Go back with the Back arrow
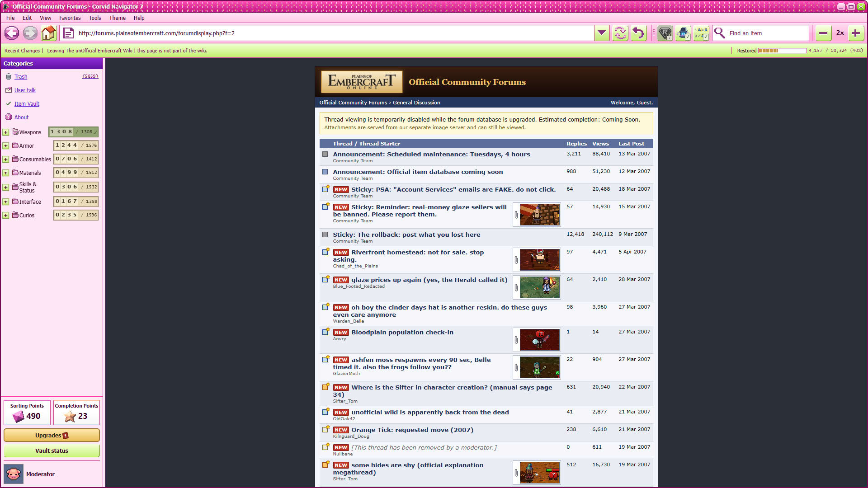The image size is (868, 488). click(12, 33)
